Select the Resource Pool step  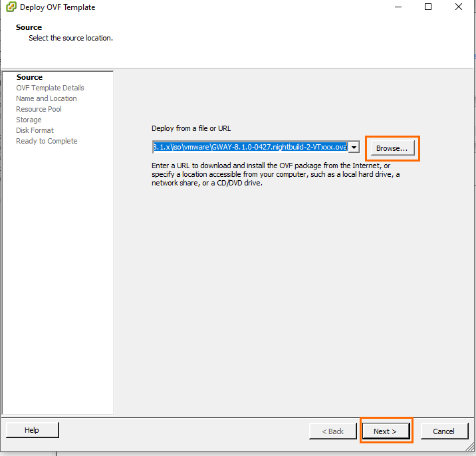39,109
